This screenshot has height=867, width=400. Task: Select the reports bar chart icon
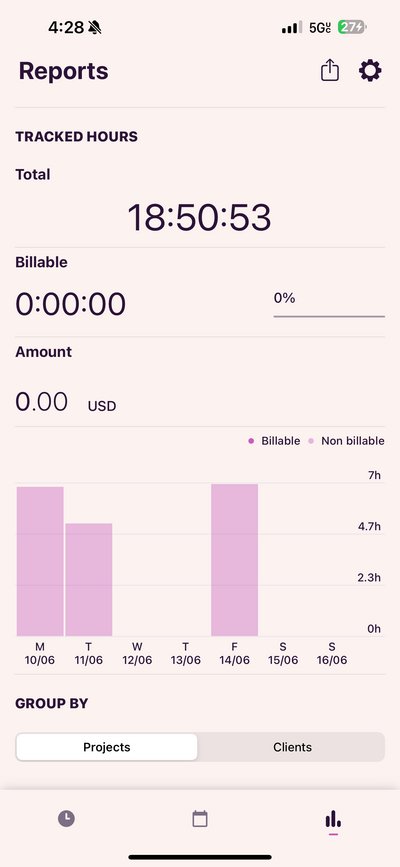(x=333, y=818)
